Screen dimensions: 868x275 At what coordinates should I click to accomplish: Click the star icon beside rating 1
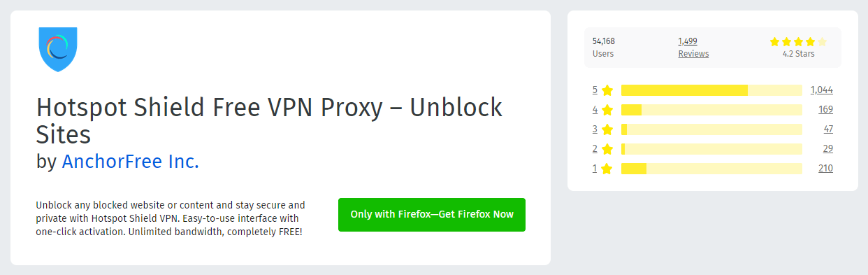(607, 169)
